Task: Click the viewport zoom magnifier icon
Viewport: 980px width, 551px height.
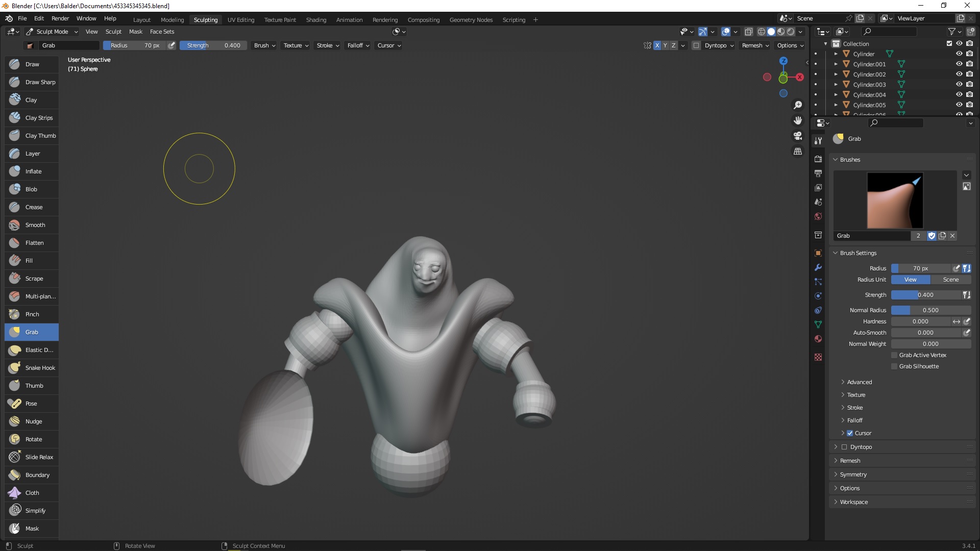Action: tap(798, 105)
